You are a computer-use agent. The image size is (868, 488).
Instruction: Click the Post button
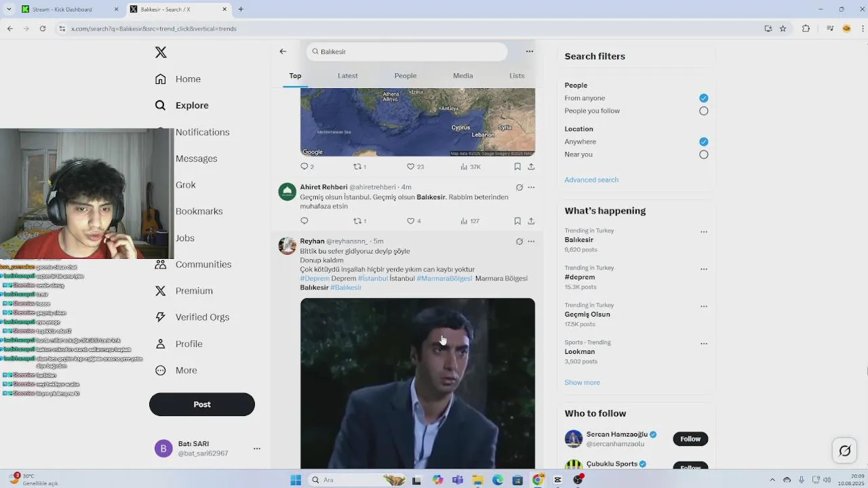[202, 404]
